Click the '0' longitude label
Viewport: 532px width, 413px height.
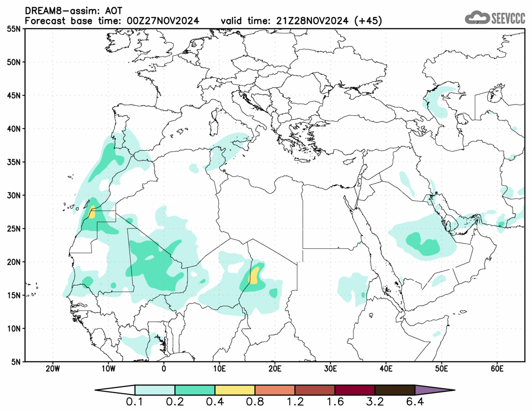(164, 369)
